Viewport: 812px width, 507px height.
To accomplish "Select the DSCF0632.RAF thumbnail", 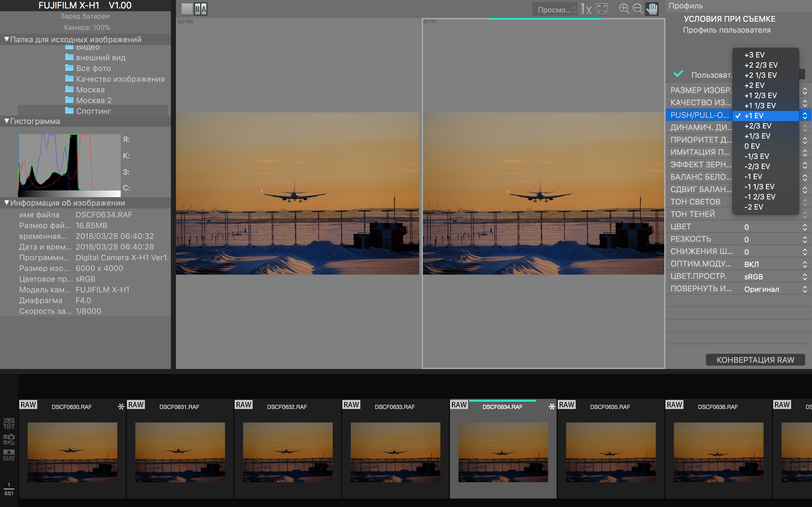I will (288, 452).
